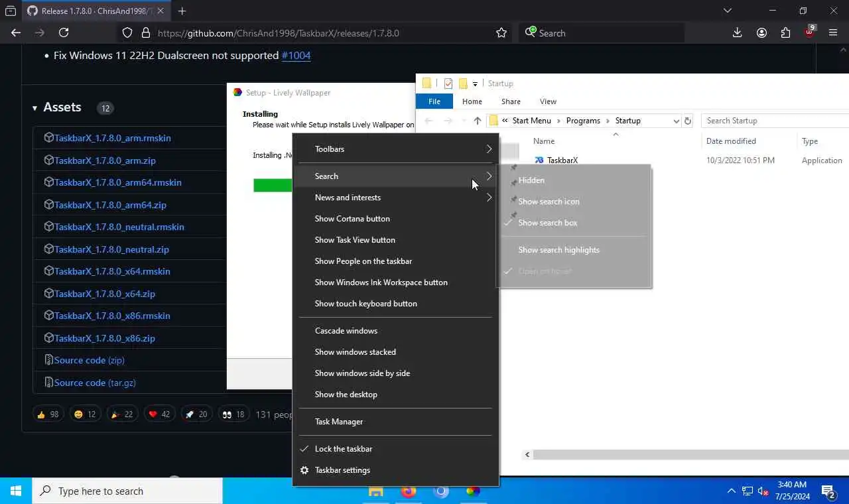Viewport: 849px width, 504px height.
Task: Open File Explorer from the taskbar
Action: tap(376, 491)
